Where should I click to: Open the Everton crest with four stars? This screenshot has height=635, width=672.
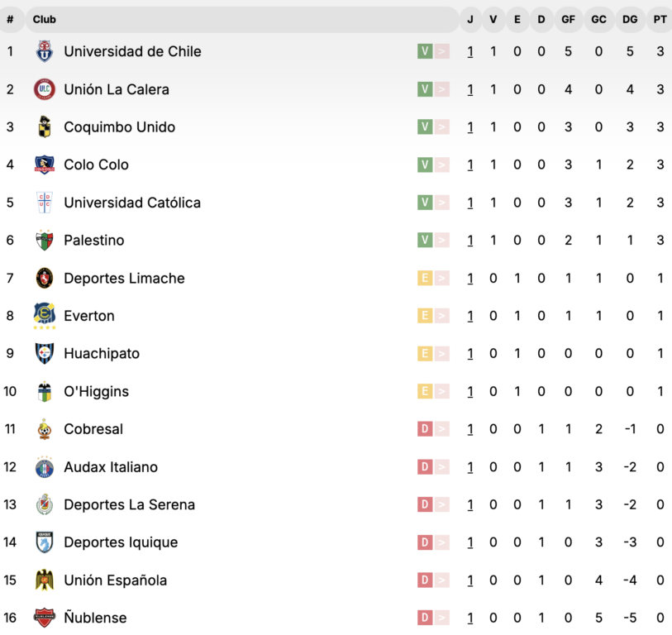[x=44, y=316]
